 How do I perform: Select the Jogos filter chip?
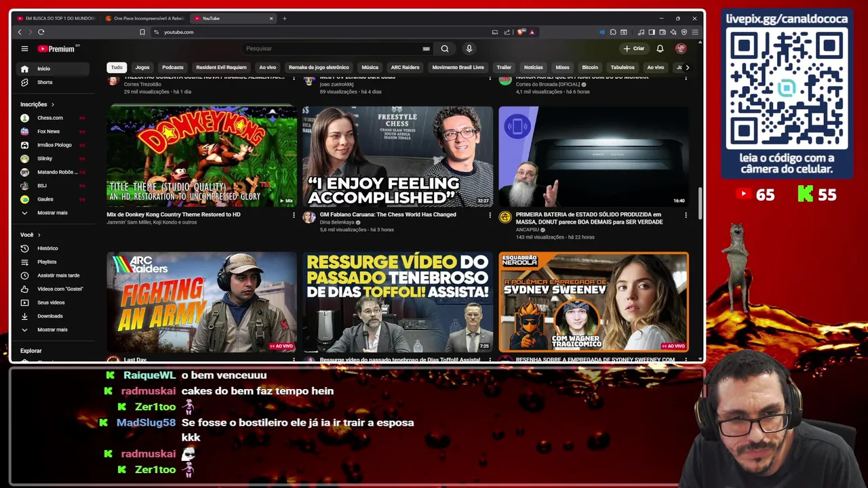tap(142, 67)
